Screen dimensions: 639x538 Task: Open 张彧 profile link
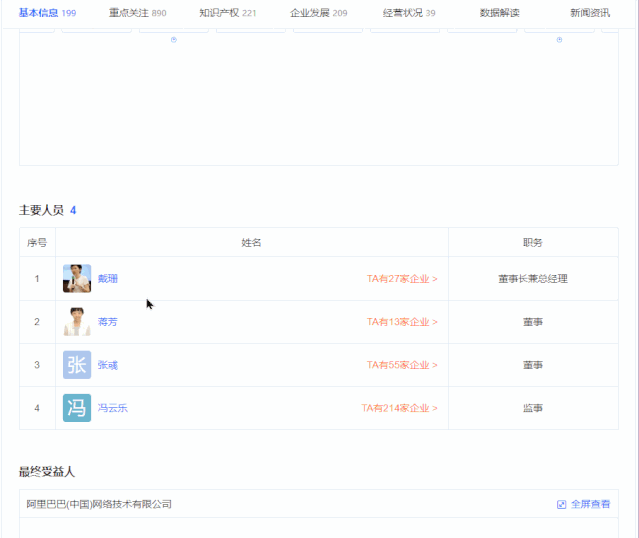coord(108,365)
